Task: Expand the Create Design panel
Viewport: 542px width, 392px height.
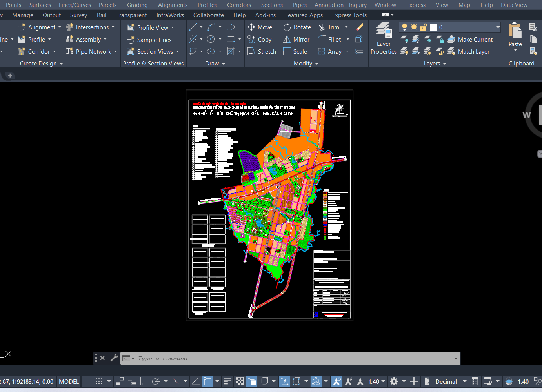Action: pyautogui.click(x=41, y=64)
